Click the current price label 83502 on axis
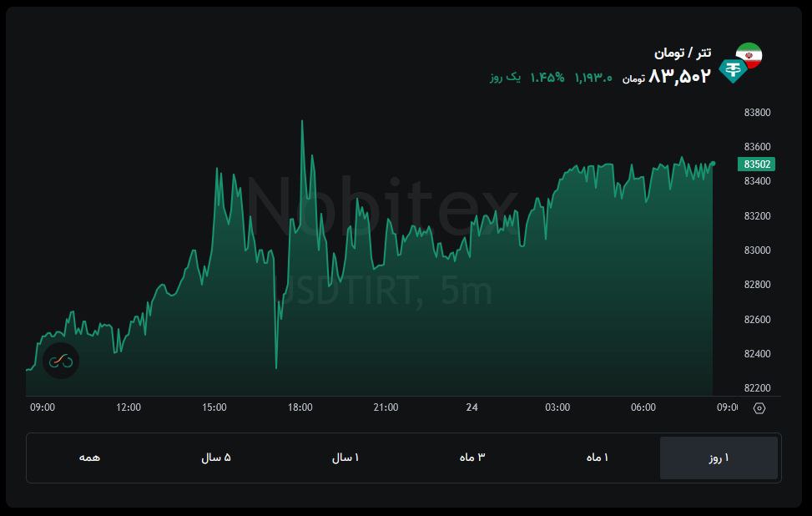 click(756, 164)
